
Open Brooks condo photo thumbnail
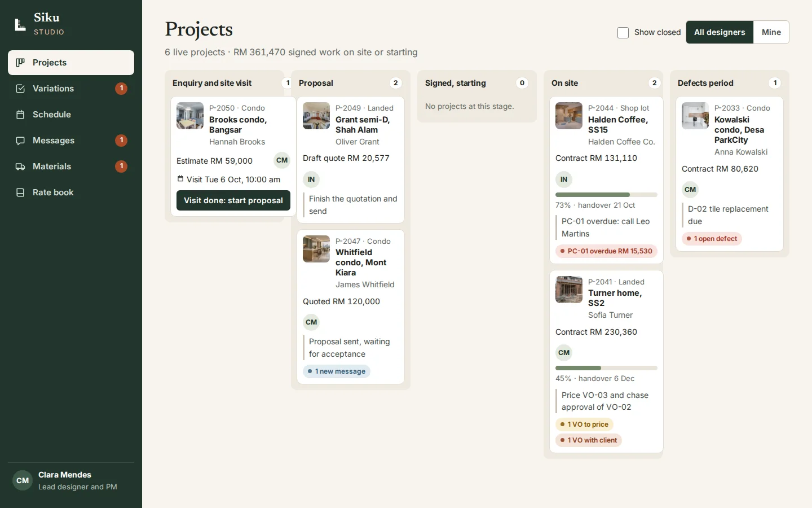(190, 116)
